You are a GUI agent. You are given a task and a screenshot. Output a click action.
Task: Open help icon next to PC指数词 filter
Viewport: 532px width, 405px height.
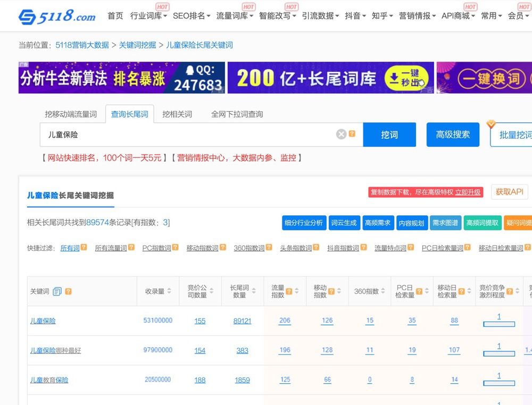(x=175, y=247)
